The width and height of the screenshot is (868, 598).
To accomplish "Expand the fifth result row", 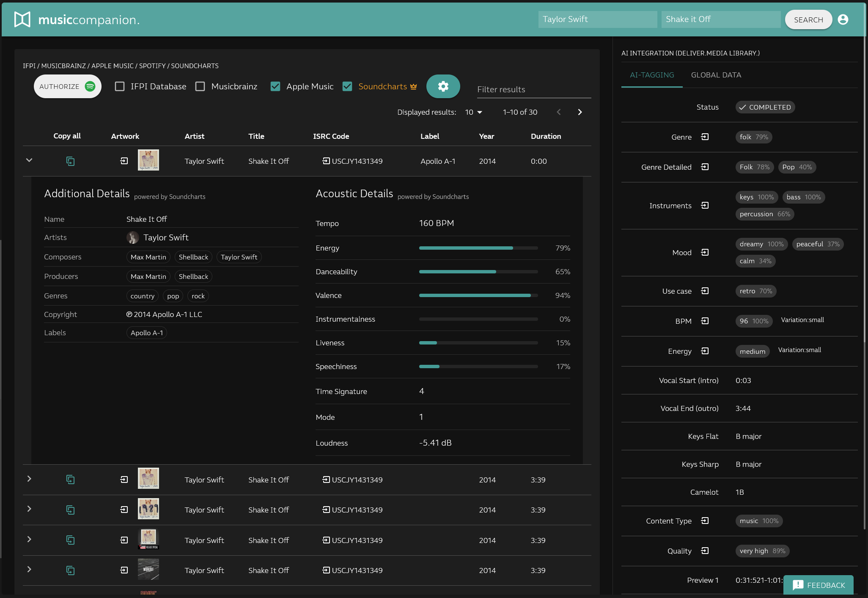I will (x=29, y=569).
